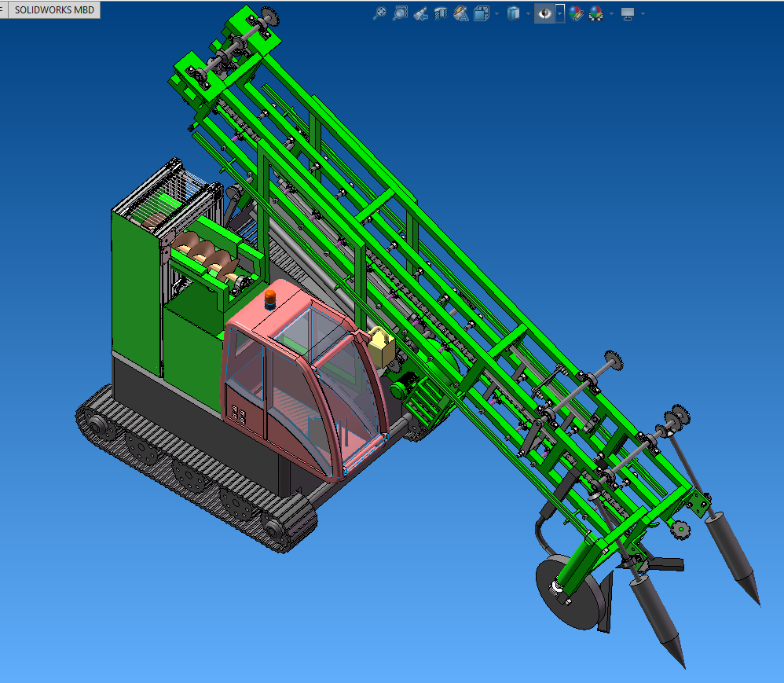Click the Zoom to Fit icon
784x683 pixels.
(x=379, y=13)
